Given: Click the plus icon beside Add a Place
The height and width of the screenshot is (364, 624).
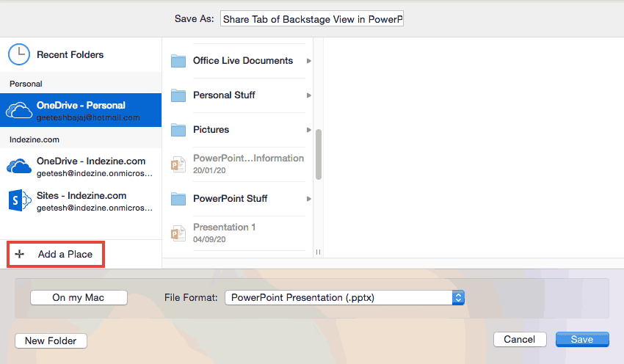Looking at the screenshot, I should [20, 254].
